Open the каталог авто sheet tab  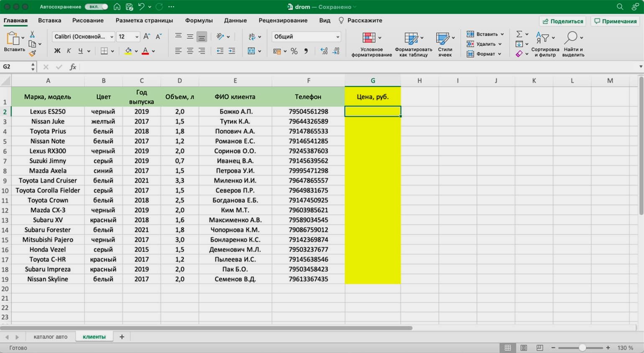50,337
